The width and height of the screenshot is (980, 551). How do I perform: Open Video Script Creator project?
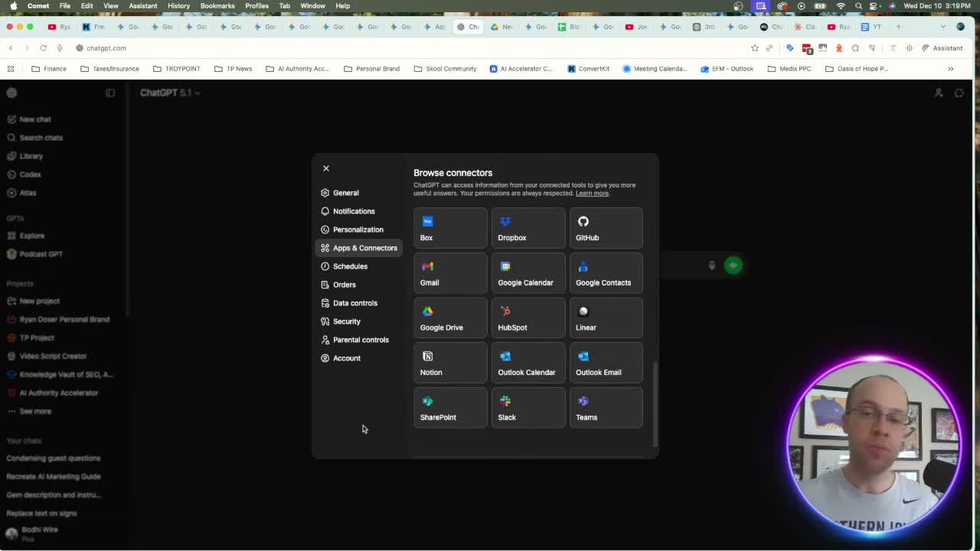click(x=47, y=357)
